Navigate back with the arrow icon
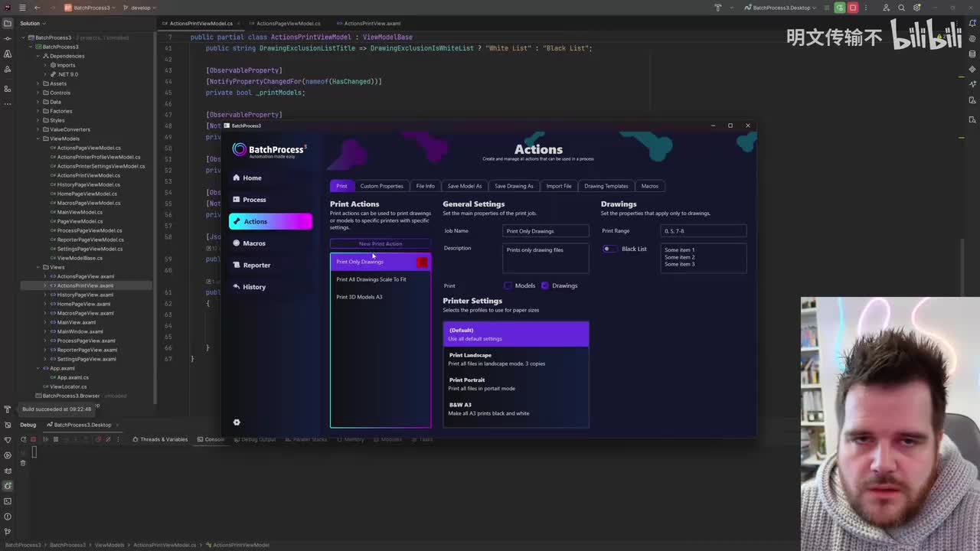Viewport: 980px width, 551px height. click(x=37, y=8)
